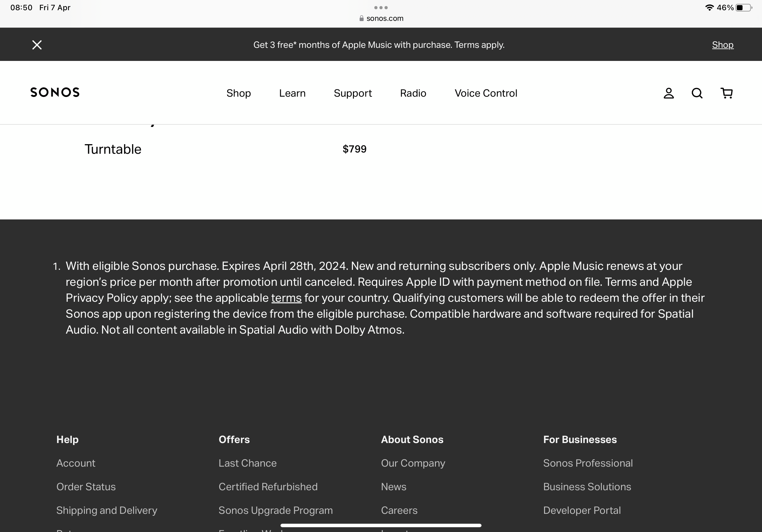Tap the battery status icon
This screenshot has width=762, height=532.
[x=744, y=8]
